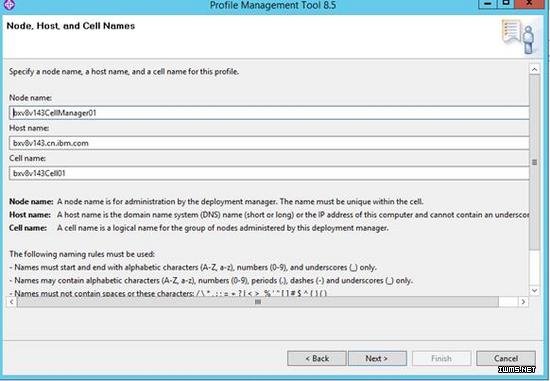Close the Profile Management Tool window
Viewport: 550px width, 381px height.
click(529, 4)
